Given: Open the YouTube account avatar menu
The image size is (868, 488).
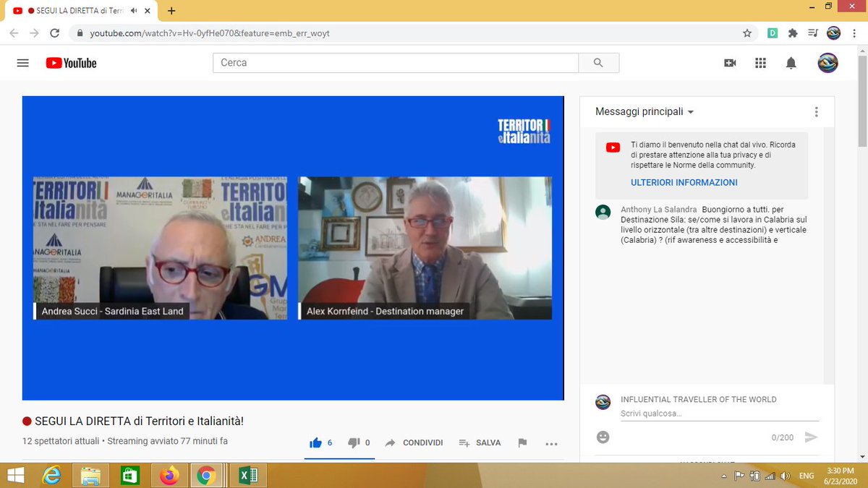Looking at the screenshot, I should [827, 63].
